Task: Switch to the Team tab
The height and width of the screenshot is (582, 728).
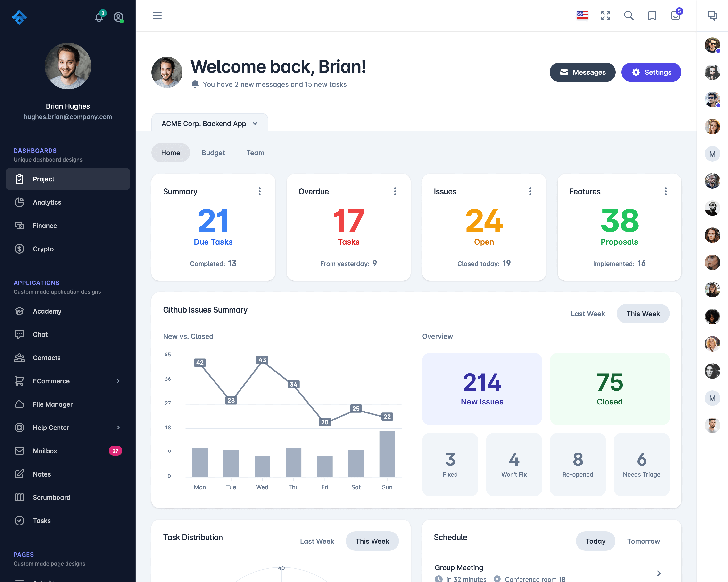Action: tap(256, 153)
